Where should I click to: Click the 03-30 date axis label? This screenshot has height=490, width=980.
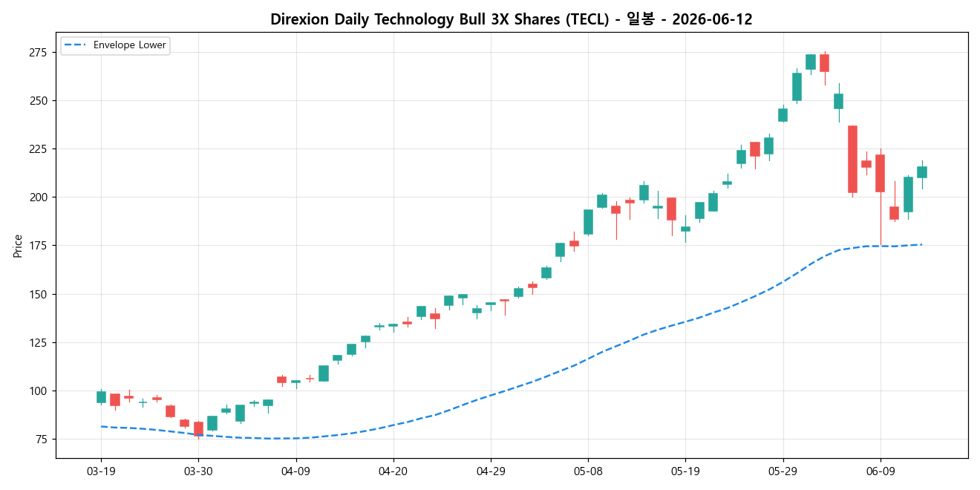click(x=198, y=471)
